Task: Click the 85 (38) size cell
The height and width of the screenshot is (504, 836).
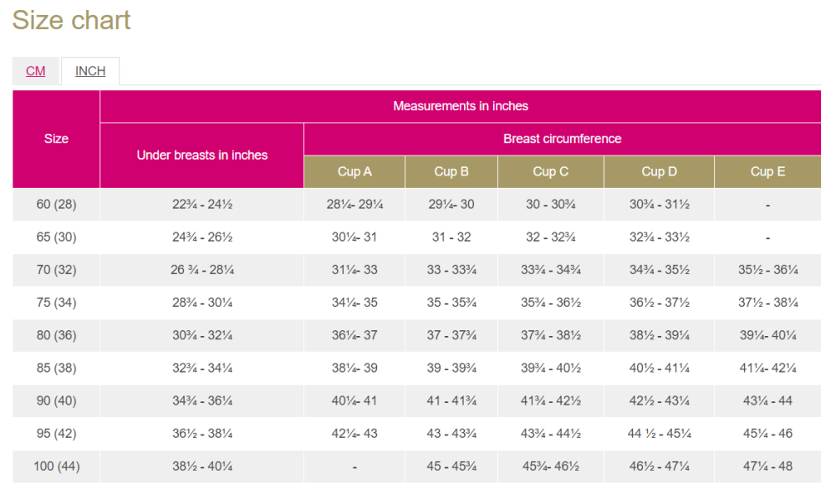Action: tap(56, 368)
